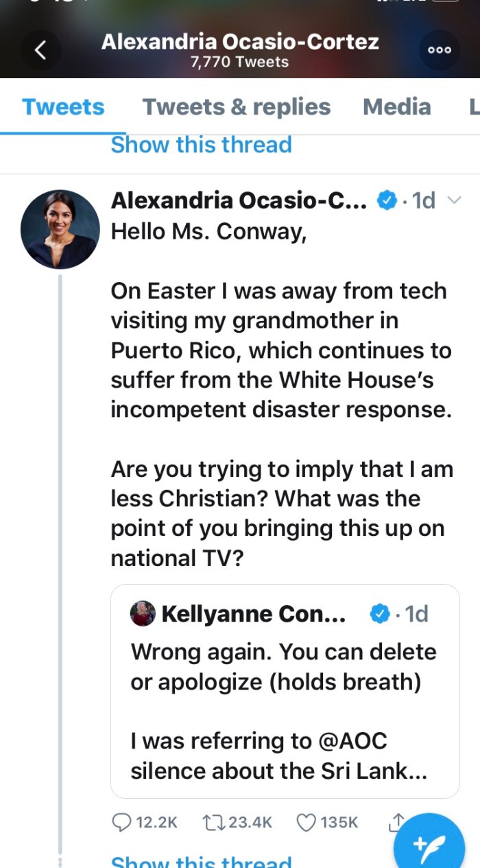480x868 pixels.
Task: Tap the back arrow button
Action: click(40, 50)
